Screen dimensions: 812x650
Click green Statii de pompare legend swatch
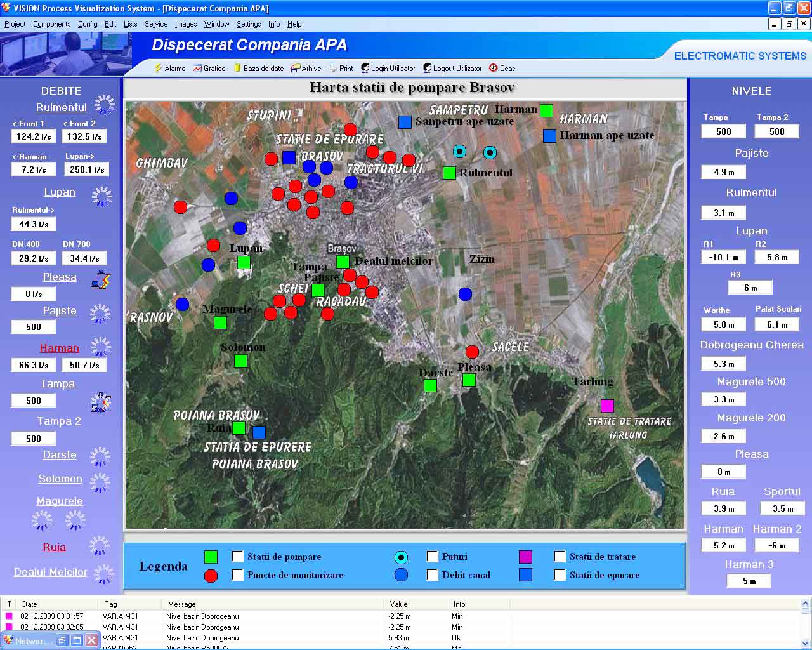coord(211,557)
